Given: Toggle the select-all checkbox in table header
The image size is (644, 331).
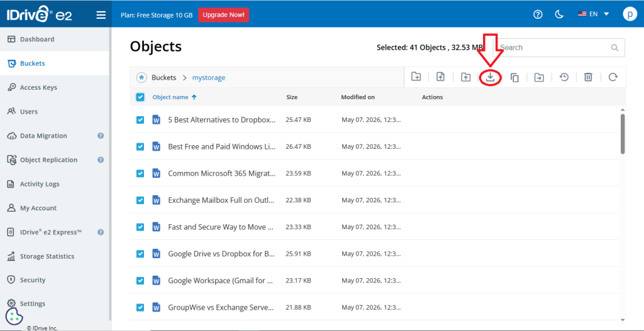Looking at the screenshot, I should pyautogui.click(x=140, y=97).
